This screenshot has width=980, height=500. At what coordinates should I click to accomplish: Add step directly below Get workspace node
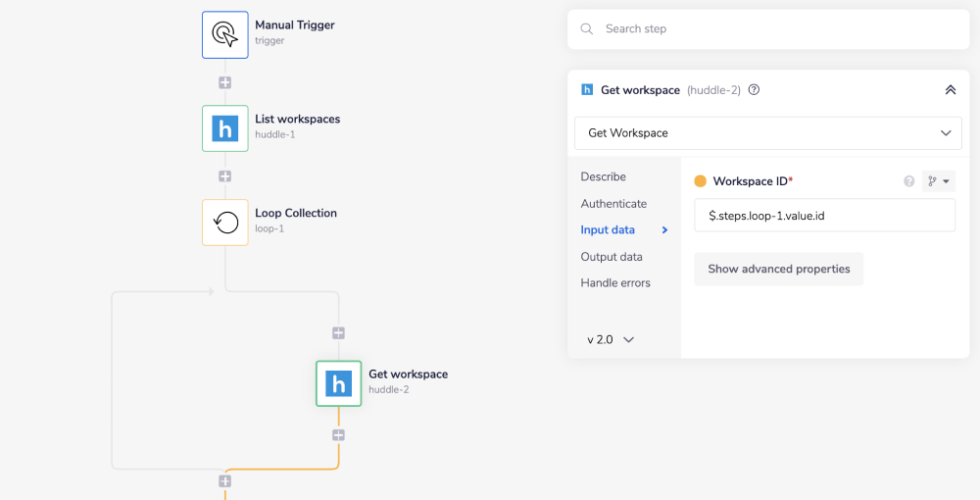click(x=339, y=434)
